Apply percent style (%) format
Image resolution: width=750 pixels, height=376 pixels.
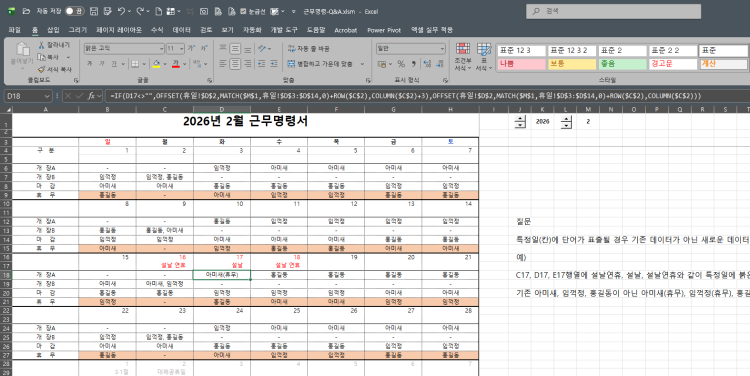tap(401, 64)
